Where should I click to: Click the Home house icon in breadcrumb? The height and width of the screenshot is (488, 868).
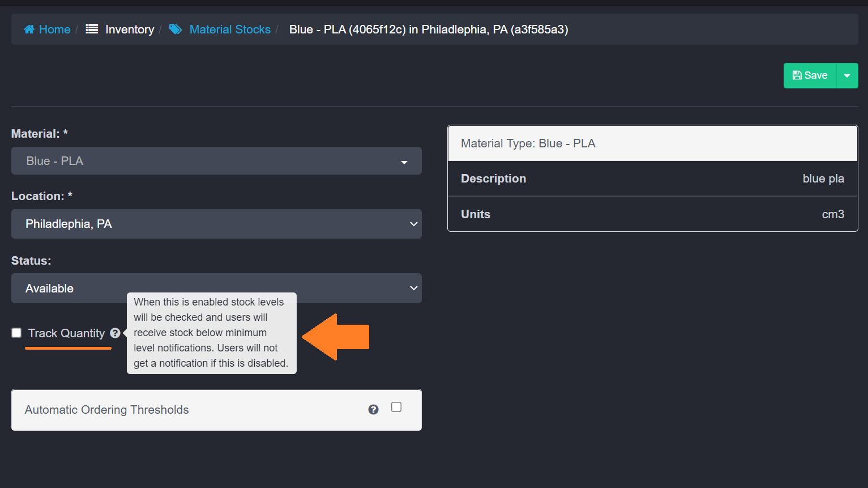(x=29, y=29)
